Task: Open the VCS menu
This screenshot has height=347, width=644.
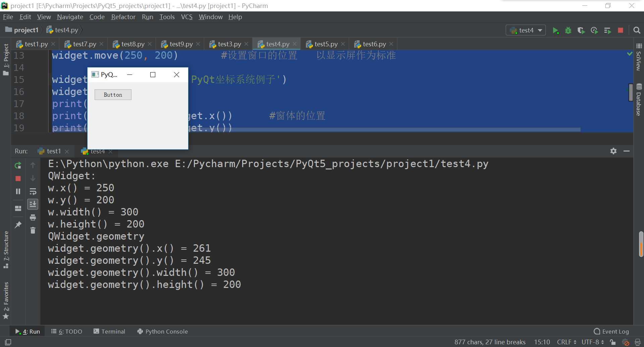Action: (x=187, y=17)
